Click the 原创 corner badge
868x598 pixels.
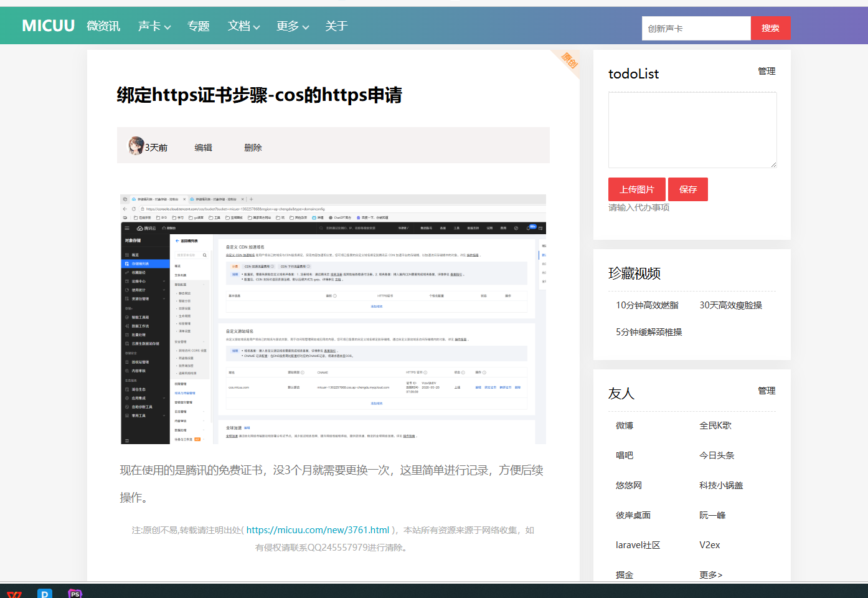[x=569, y=60]
